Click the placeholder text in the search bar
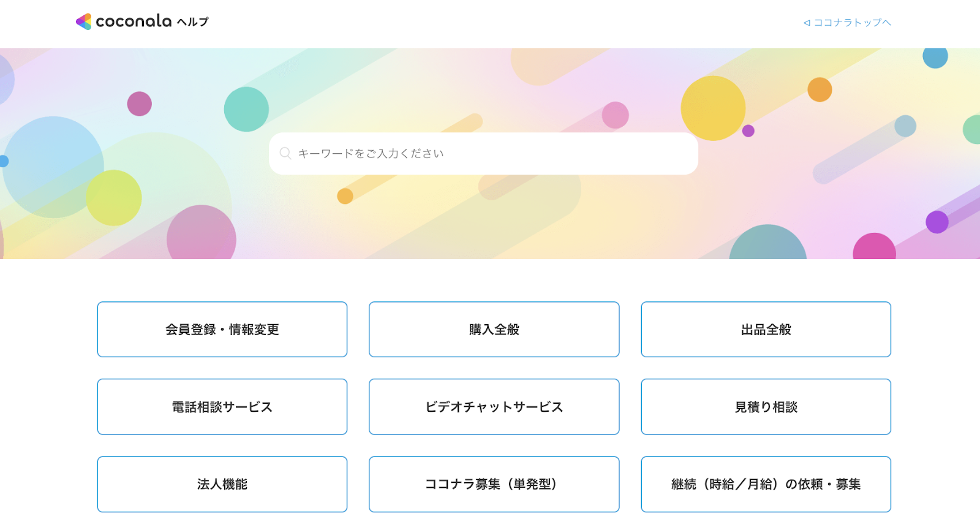This screenshot has height=530, width=980. click(370, 153)
